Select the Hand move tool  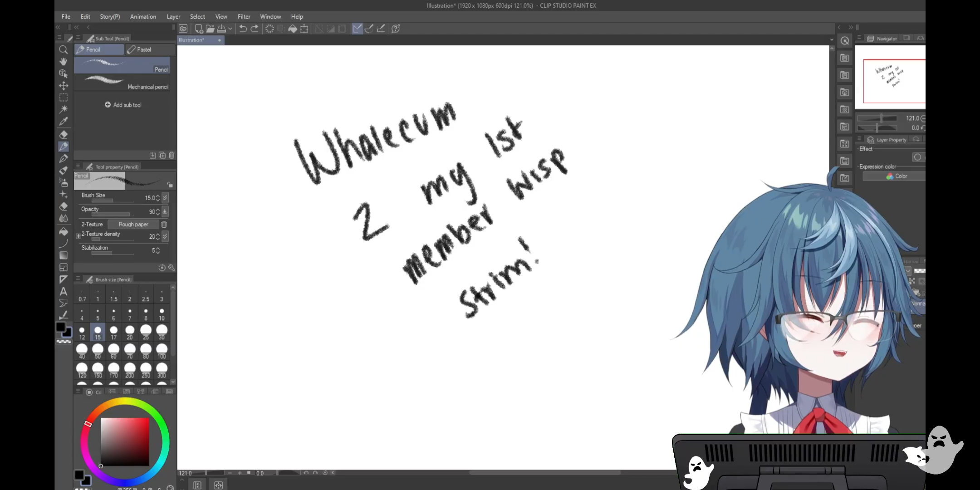point(64,61)
